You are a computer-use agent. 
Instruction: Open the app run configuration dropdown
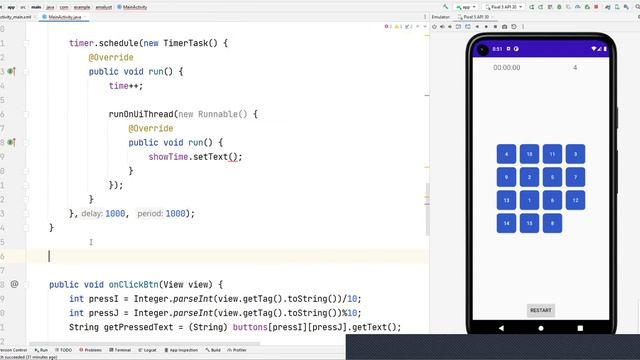coord(466,7)
